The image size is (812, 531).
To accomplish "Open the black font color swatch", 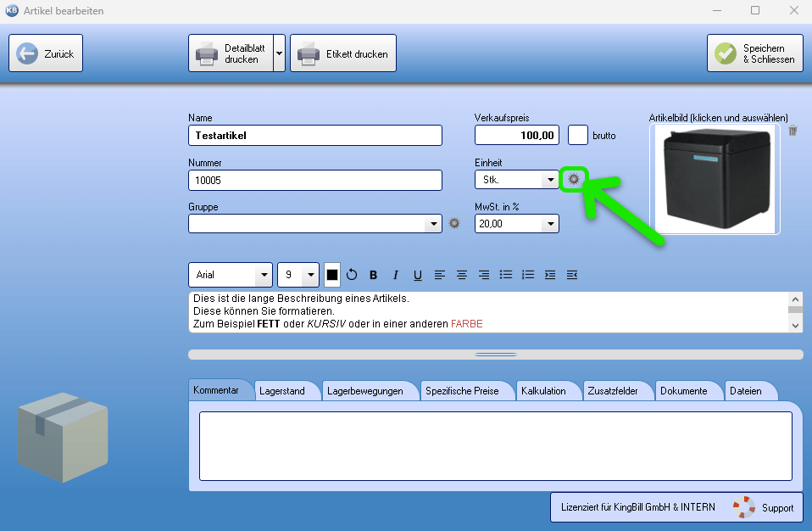I will tap(332, 275).
